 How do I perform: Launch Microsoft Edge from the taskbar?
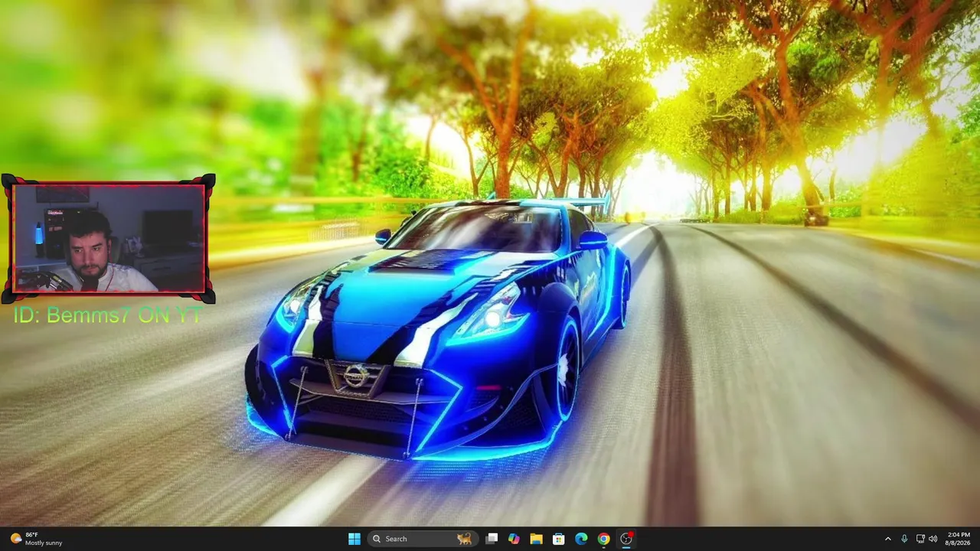581,539
